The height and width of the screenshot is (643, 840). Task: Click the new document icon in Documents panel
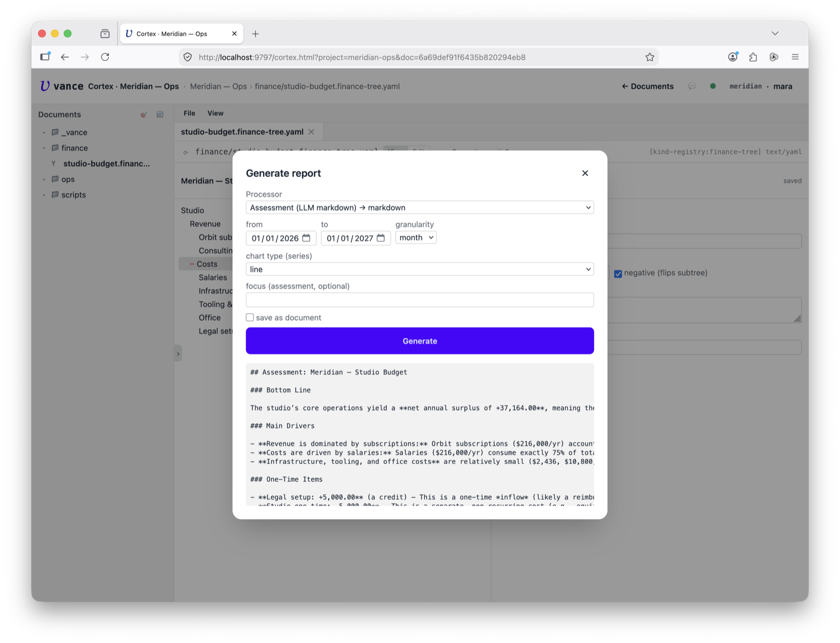pos(160,115)
